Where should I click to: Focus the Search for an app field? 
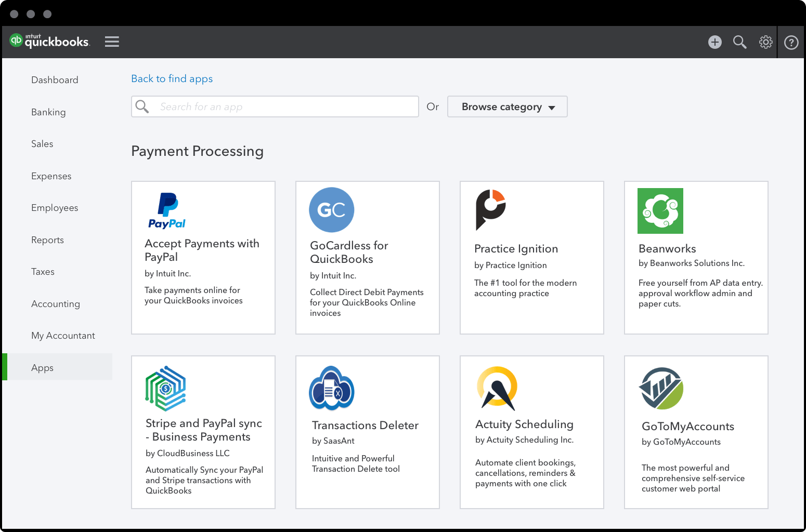pos(275,107)
